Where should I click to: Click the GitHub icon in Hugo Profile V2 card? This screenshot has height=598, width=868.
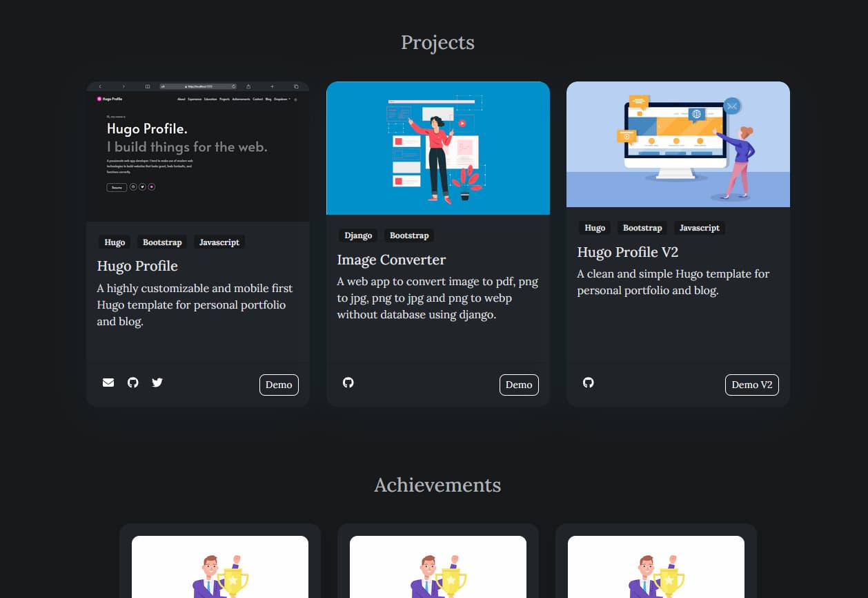(x=589, y=383)
